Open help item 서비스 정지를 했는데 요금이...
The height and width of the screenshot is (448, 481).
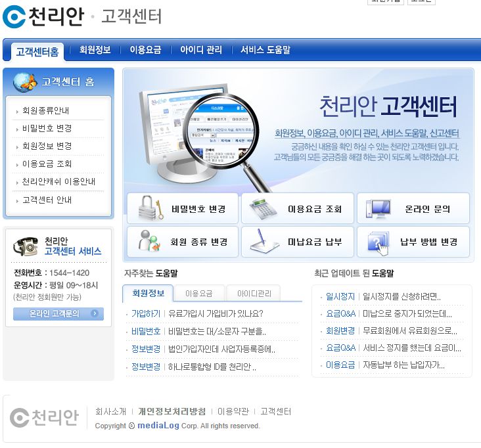tap(411, 347)
